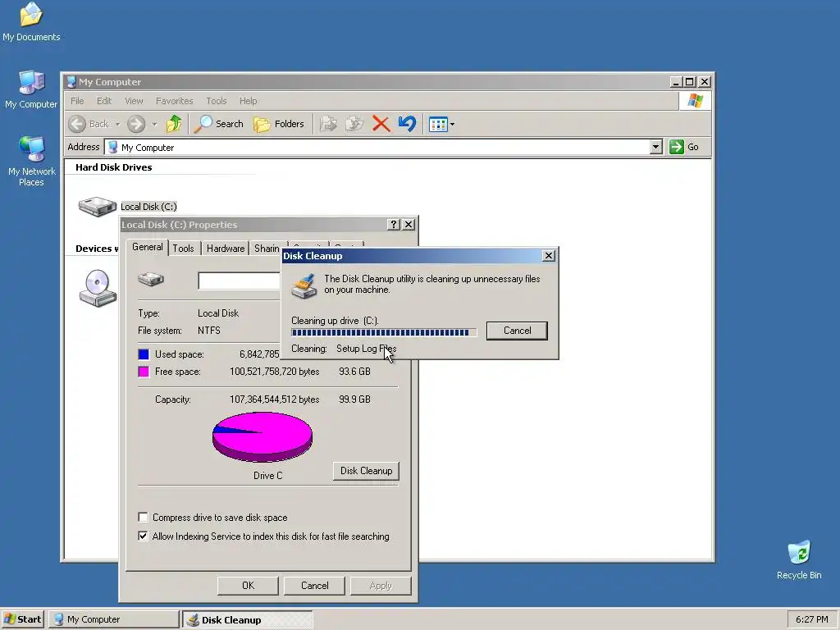The image size is (840, 630).
Task: Click the Search magnifier toolbar button
Action: [218, 125]
